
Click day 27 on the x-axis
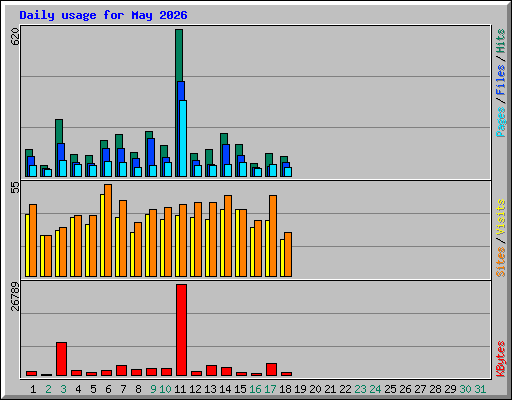pos(420,389)
